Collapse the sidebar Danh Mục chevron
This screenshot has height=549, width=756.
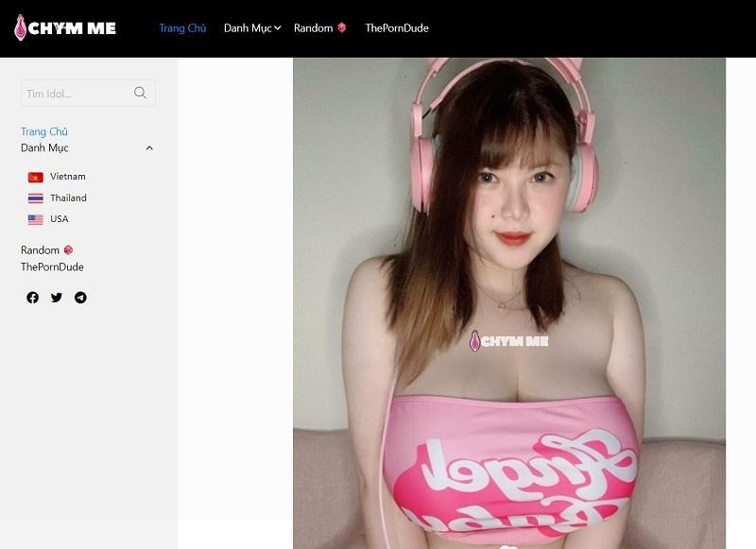click(x=149, y=148)
